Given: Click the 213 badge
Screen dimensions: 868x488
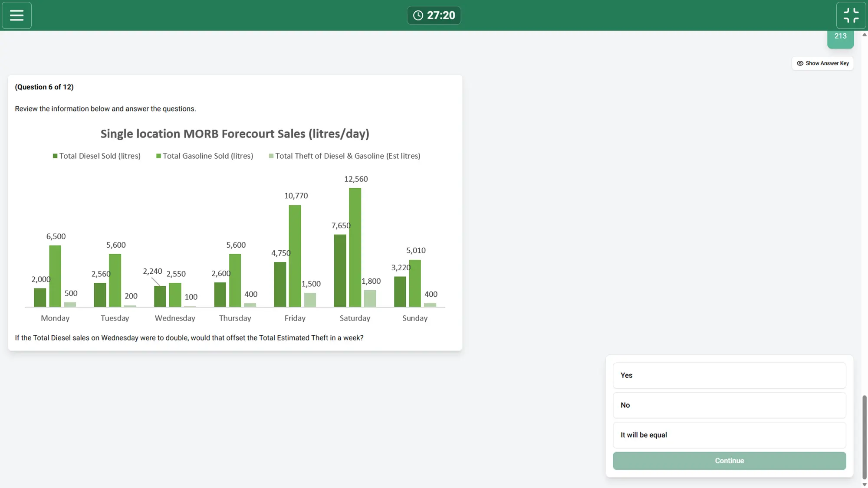Looking at the screenshot, I should [x=841, y=39].
